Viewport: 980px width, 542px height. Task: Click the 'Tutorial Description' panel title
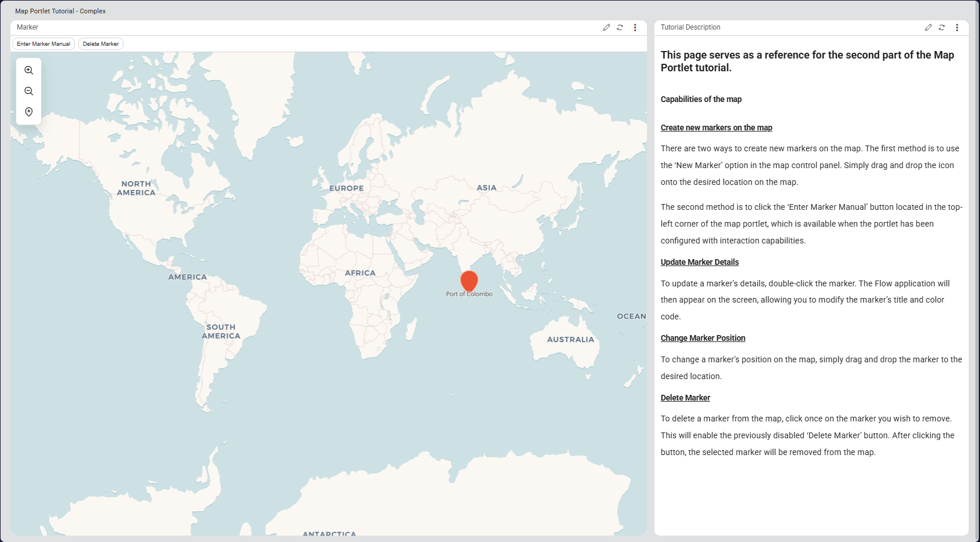(x=690, y=27)
